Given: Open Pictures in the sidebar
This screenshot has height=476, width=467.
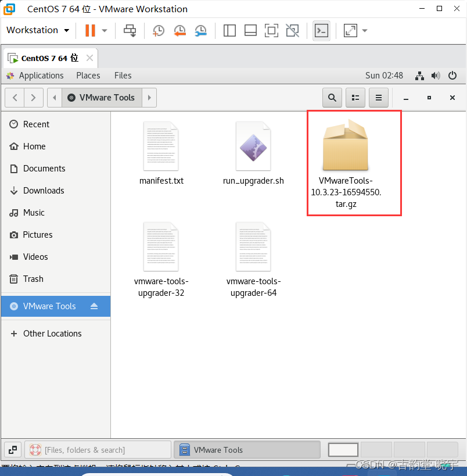Looking at the screenshot, I should pos(56,235).
